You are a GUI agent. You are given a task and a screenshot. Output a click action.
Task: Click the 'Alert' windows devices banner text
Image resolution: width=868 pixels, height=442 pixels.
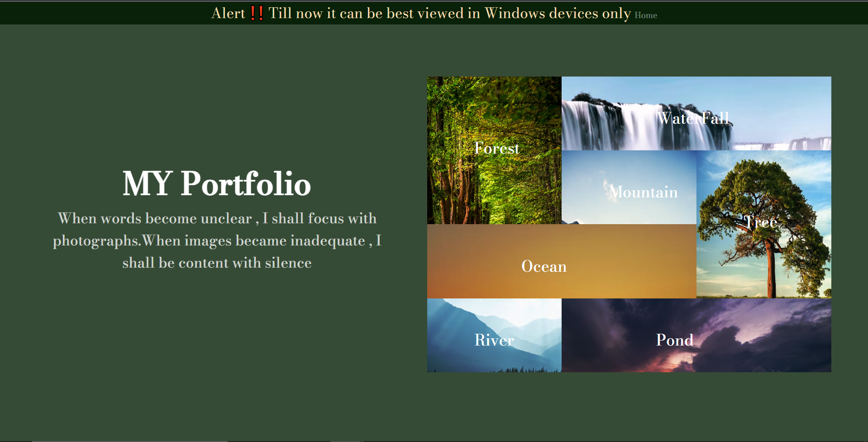pos(421,13)
